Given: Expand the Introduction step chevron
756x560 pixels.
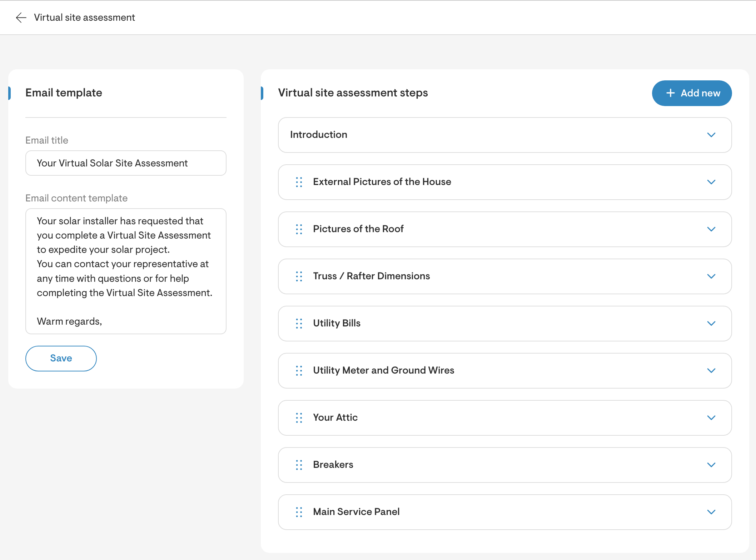Looking at the screenshot, I should point(711,135).
